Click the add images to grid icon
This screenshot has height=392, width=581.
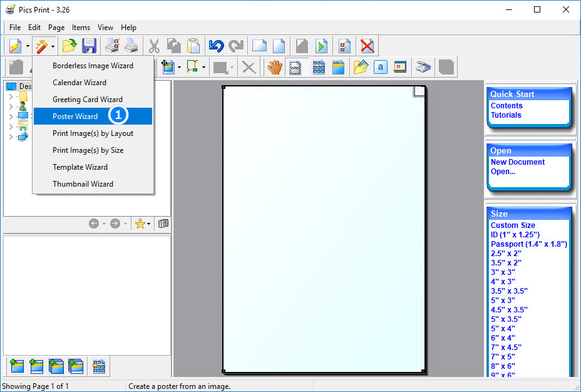[x=98, y=366]
